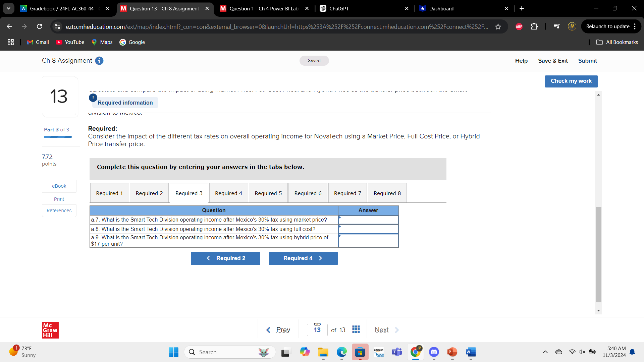Toggle the AdBlock Plus extension icon

tap(519, 26)
